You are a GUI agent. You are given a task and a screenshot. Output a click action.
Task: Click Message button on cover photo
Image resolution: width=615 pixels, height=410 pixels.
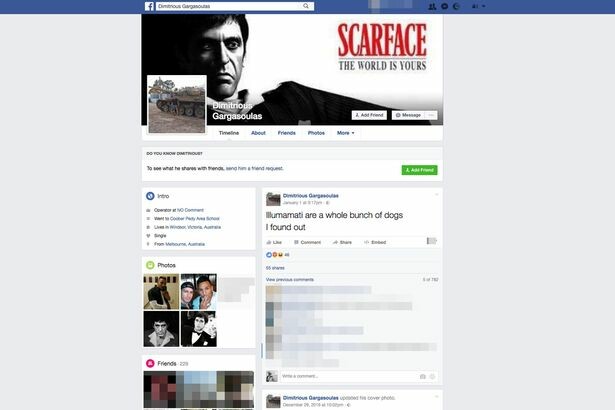pyautogui.click(x=408, y=115)
